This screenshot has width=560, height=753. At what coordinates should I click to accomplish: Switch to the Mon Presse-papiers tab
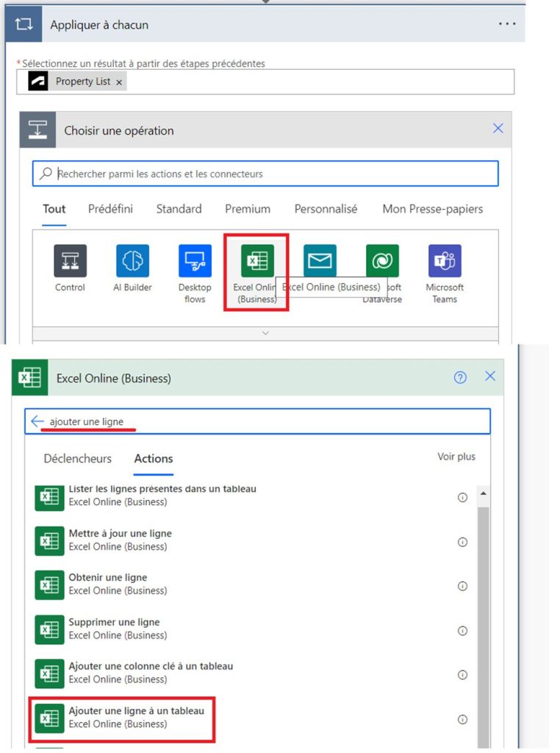point(432,209)
